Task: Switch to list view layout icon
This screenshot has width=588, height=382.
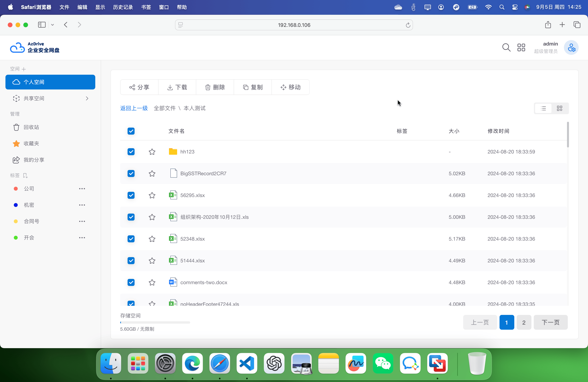Action: tap(543, 109)
